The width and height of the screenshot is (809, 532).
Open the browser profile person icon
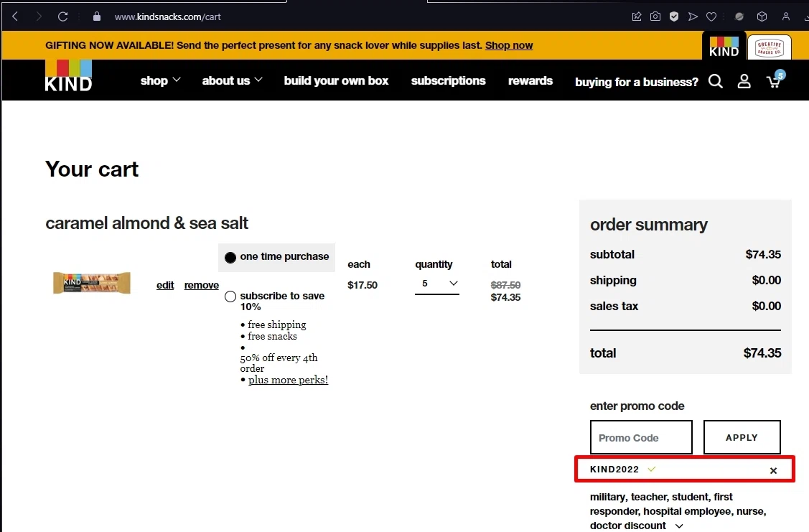786,17
